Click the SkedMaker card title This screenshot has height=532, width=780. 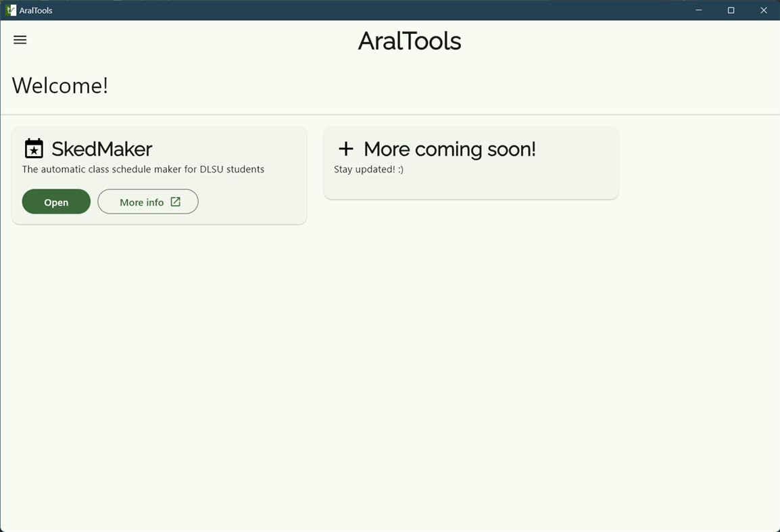coord(102,149)
